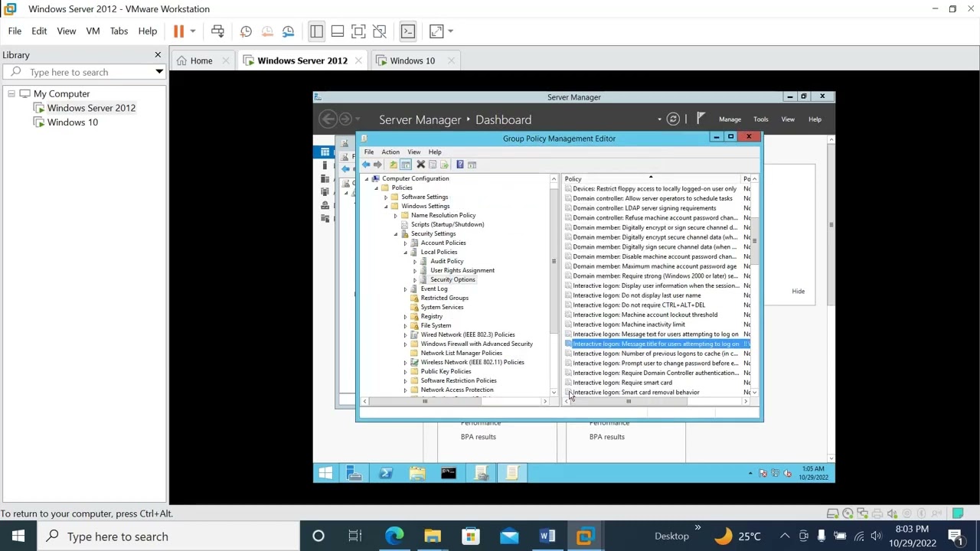Toggle the thumbnail bar view icon
980x551 pixels.
(x=337, y=31)
